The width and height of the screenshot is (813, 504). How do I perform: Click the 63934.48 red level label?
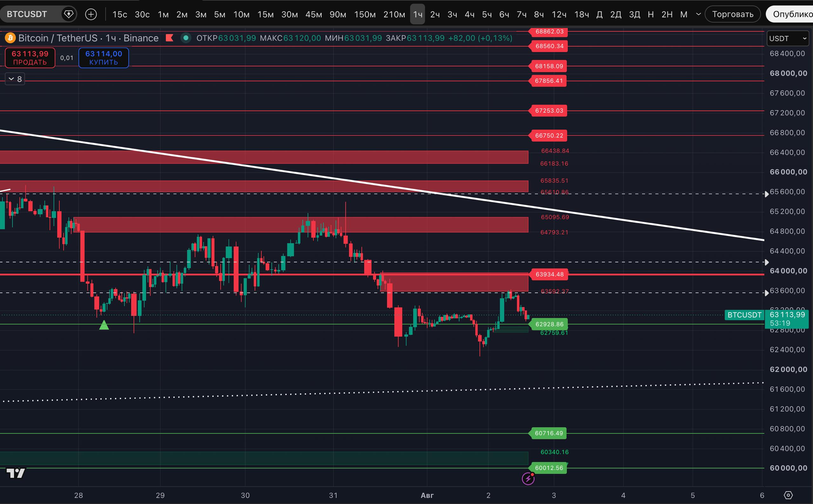coord(549,274)
